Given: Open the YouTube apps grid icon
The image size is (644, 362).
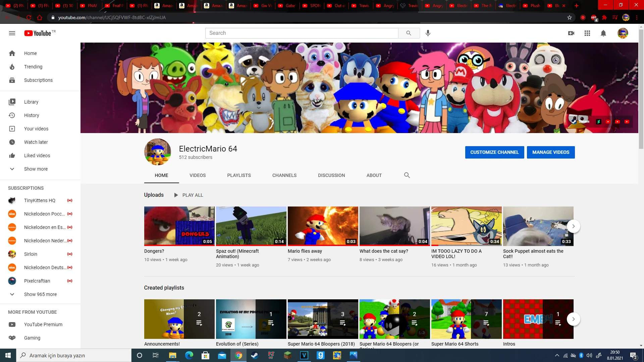Looking at the screenshot, I should click(587, 33).
